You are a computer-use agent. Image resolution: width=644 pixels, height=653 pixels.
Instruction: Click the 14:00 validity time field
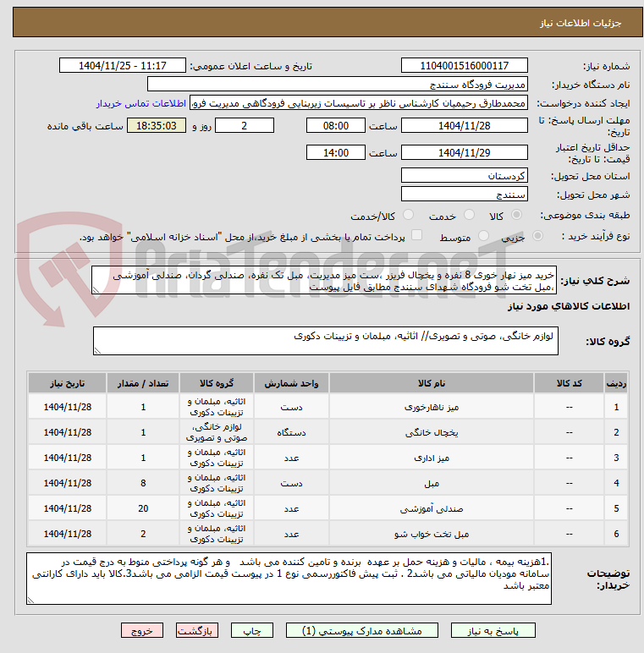(x=336, y=152)
